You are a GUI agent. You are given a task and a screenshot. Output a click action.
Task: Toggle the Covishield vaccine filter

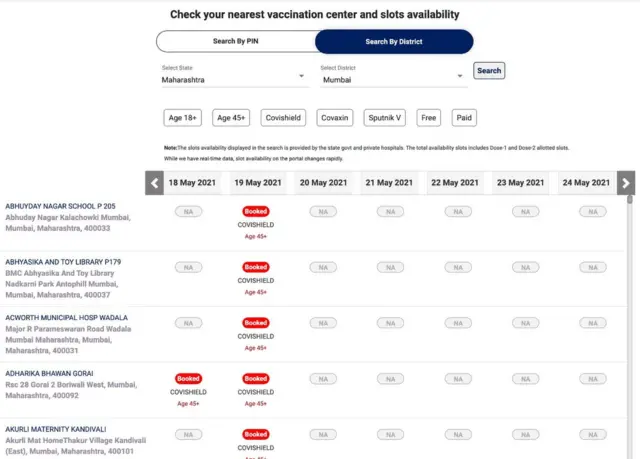click(284, 118)
